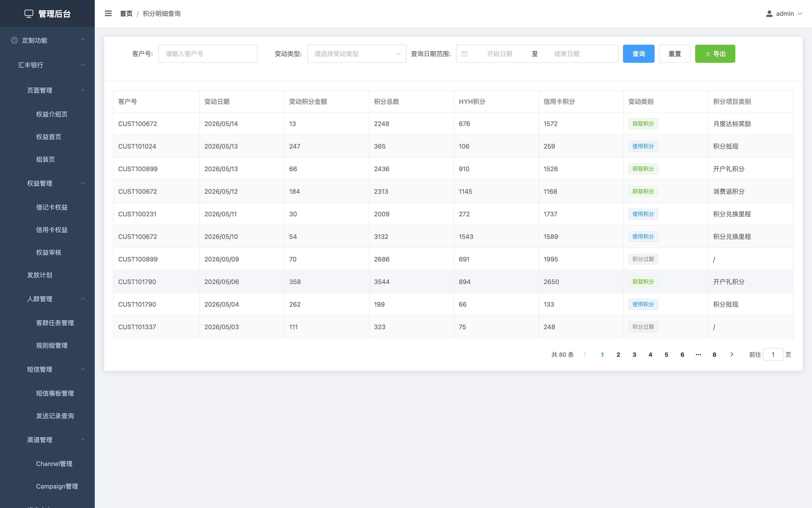Click the 开始日期 date field
812x508 pixels.
pos(500,54)
